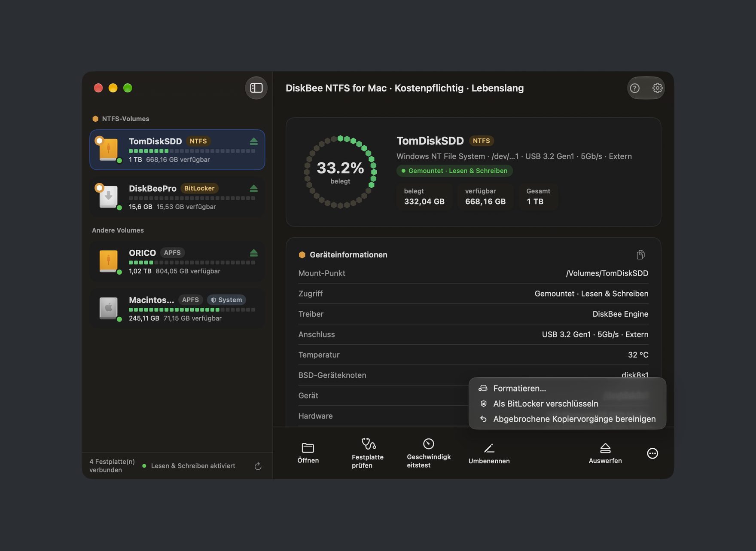Click the DiskBee Engine driver value
The image size is (756, 551).
click(620, 314)
